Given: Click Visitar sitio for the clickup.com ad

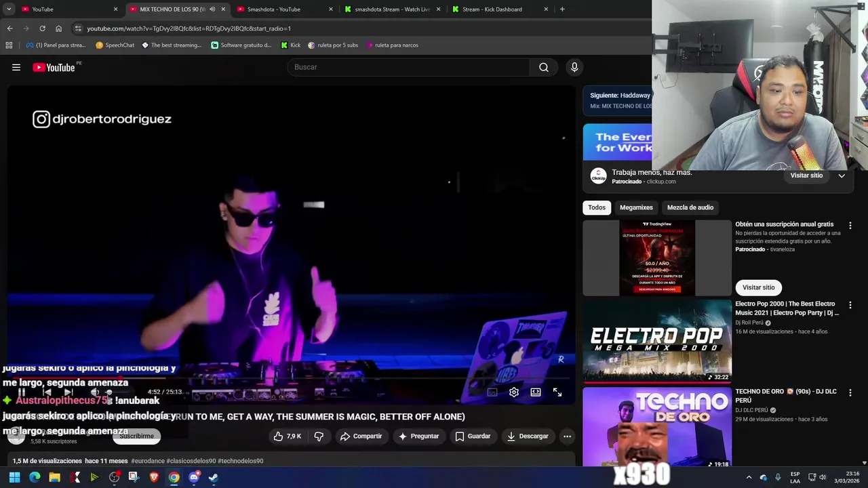Looking at the screenshot, I should pyautogui.click(x=806, y=176).
